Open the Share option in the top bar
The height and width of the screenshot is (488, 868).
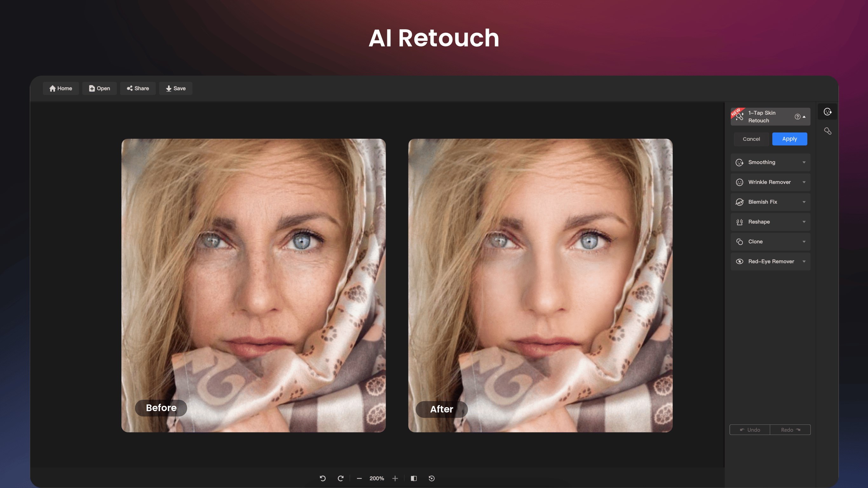(x=138, y=88)
